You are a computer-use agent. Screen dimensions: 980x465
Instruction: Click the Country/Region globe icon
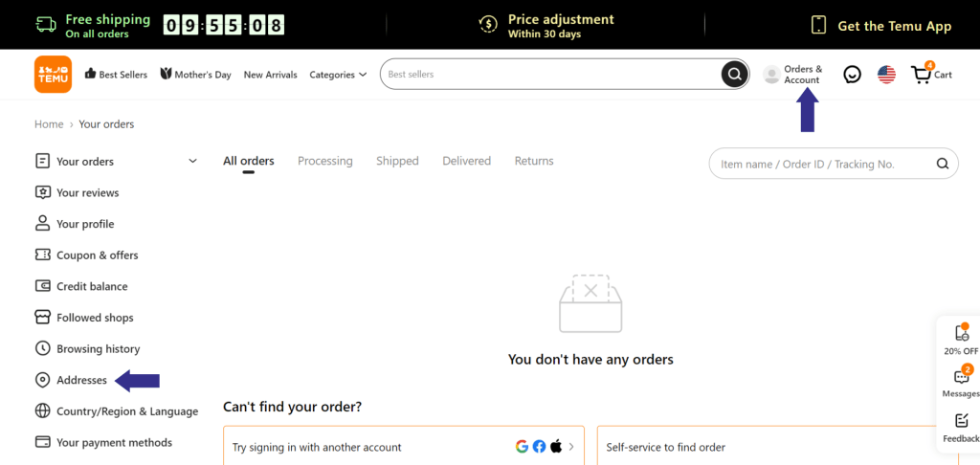coord(42,411)
